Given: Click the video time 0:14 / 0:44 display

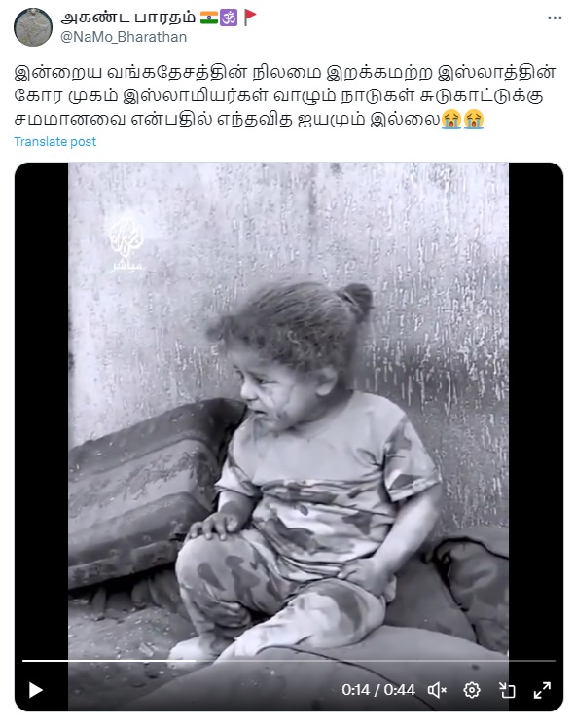Looking at the screenshot, I should click(x=378, y=690).
